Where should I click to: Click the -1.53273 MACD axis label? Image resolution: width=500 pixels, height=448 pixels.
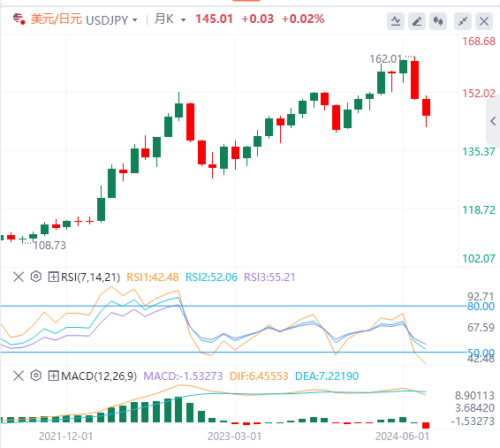coord(473,421)
